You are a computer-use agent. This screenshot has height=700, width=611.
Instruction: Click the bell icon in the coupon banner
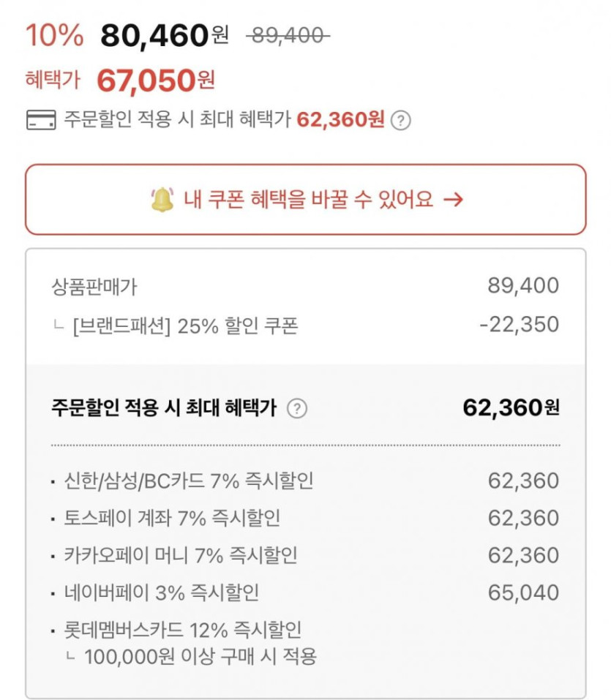point(162,199)
